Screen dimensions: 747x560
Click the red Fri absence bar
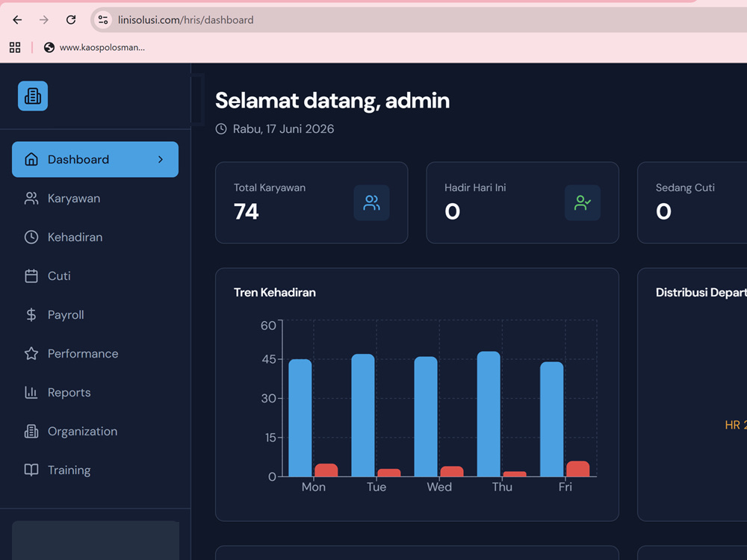[578, 469]
